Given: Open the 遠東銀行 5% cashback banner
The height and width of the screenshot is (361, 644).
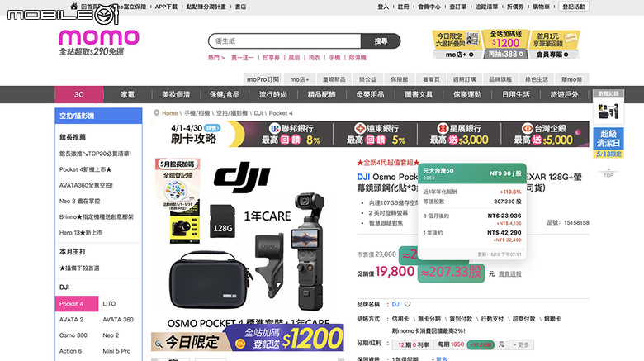Looking at the screenshot, I should (376, 134).
